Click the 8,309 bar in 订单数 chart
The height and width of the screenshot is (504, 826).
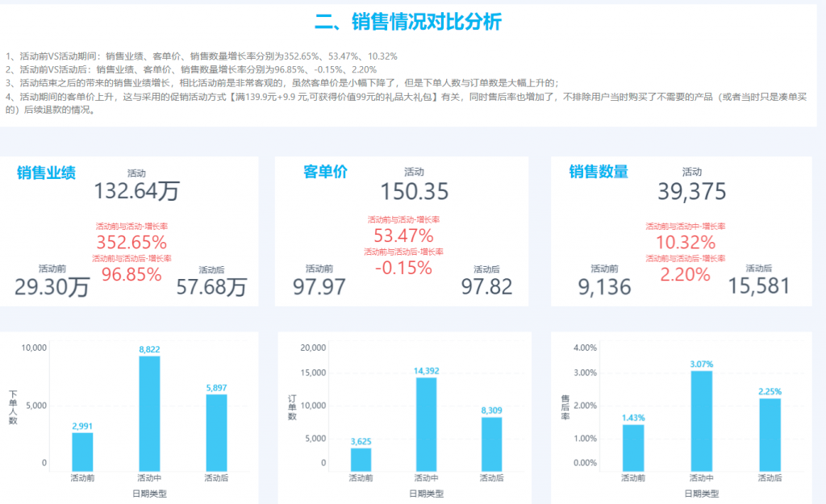pyautogui.click(x=491, y=444)
